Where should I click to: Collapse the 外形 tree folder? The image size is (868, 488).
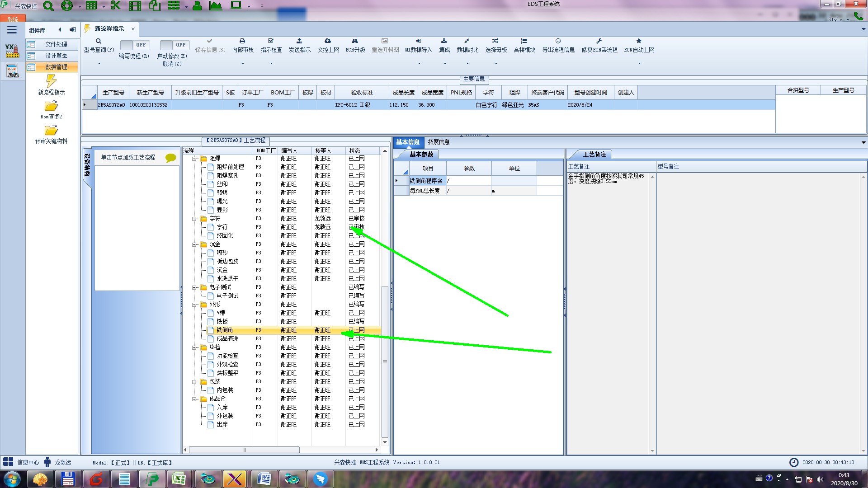coord(195,305)
